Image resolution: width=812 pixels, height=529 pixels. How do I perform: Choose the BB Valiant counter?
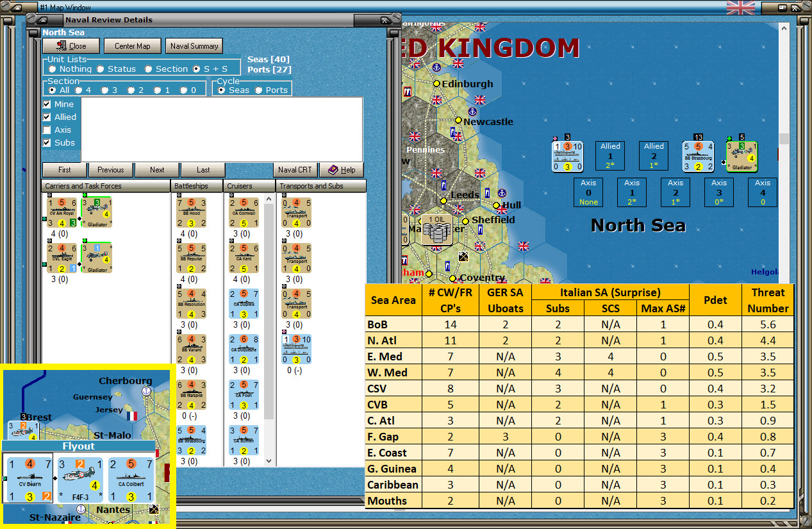(192, 349)
